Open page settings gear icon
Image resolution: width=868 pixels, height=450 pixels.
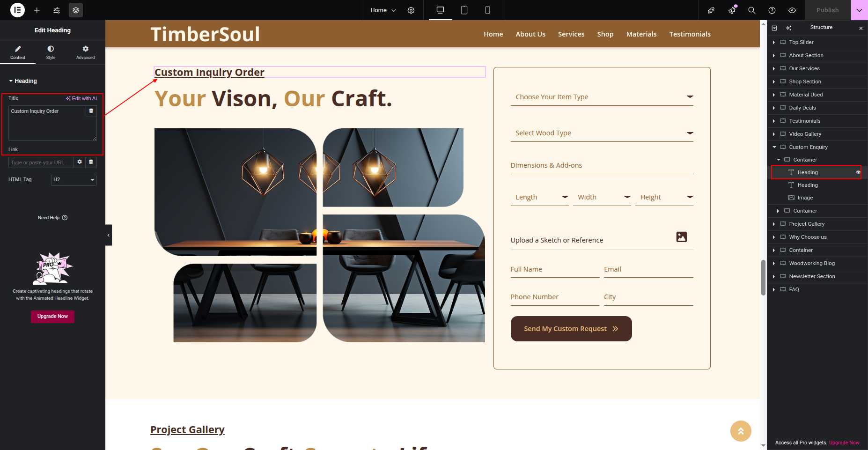(411, 10)
